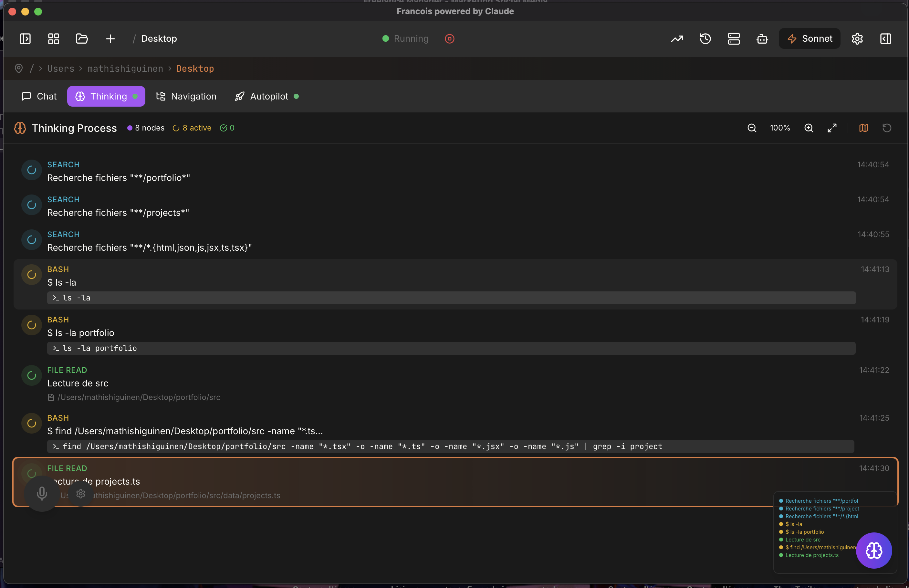Switch to the Chat tab

tap(39, 96)
